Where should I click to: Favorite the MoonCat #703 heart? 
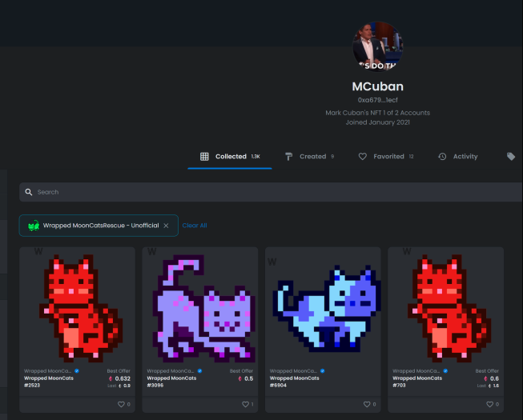pyautogui.click(x=489, y=404)
